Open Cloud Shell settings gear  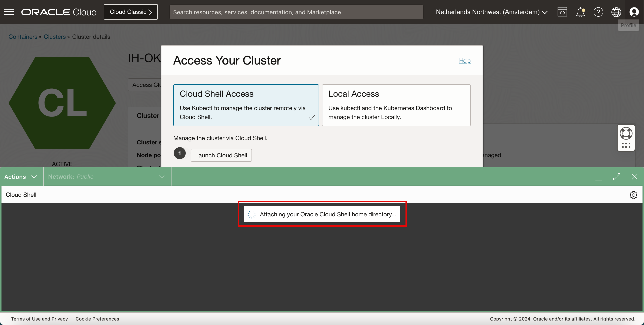click(633, 195)
